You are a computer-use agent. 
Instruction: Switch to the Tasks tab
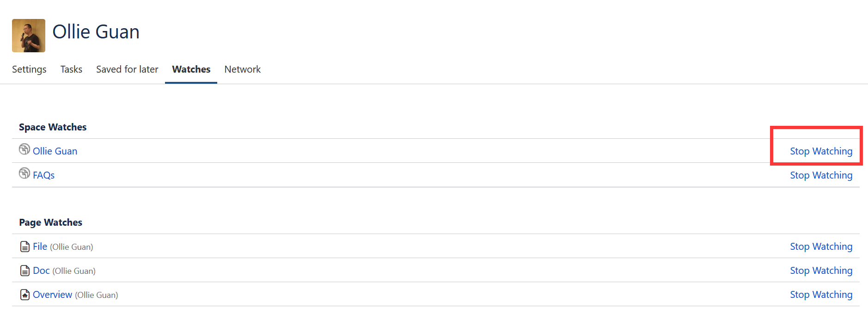[71, 69]
